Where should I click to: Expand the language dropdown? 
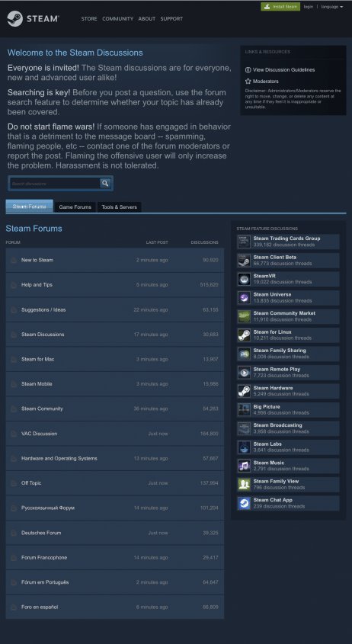332,7
